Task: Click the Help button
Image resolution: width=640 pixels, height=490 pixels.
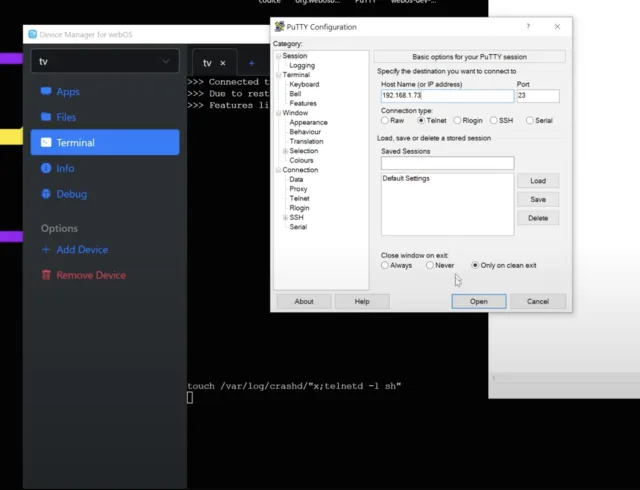Action: (362, 301)
